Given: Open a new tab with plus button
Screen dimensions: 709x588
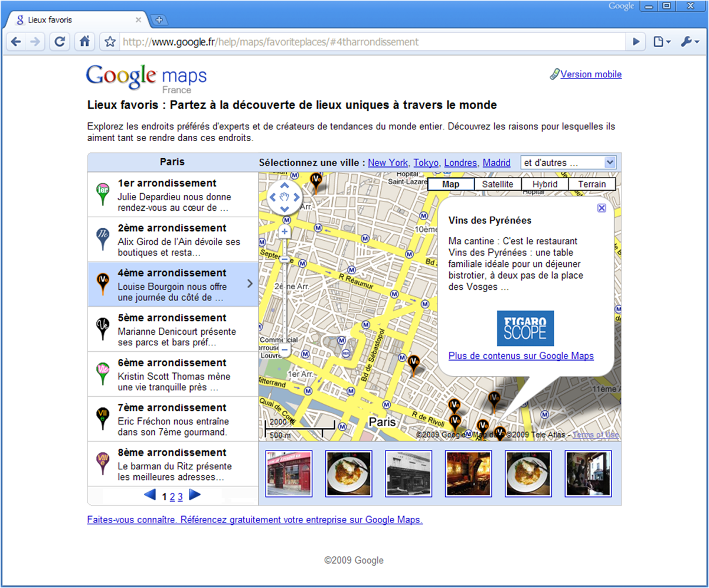Looking at the screenshot, I should pyautogui.click(x=159, y=19).
